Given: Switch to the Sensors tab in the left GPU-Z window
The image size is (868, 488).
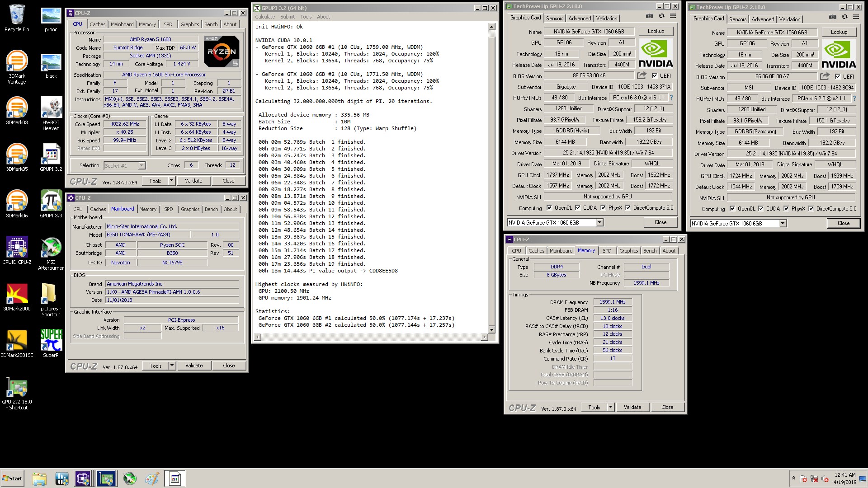Looking at the screenshot, I should pyautogui.click(x=555, y=19).
